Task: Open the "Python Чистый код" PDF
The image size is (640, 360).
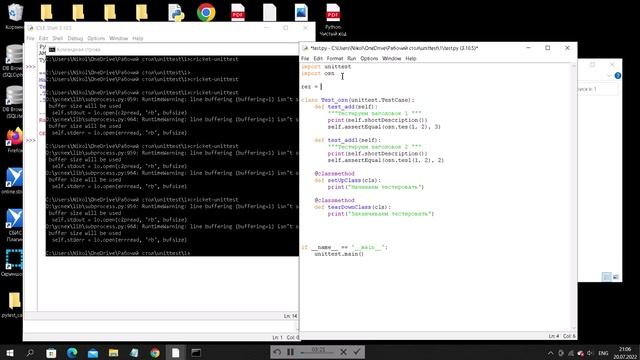Action: (333, 19)
